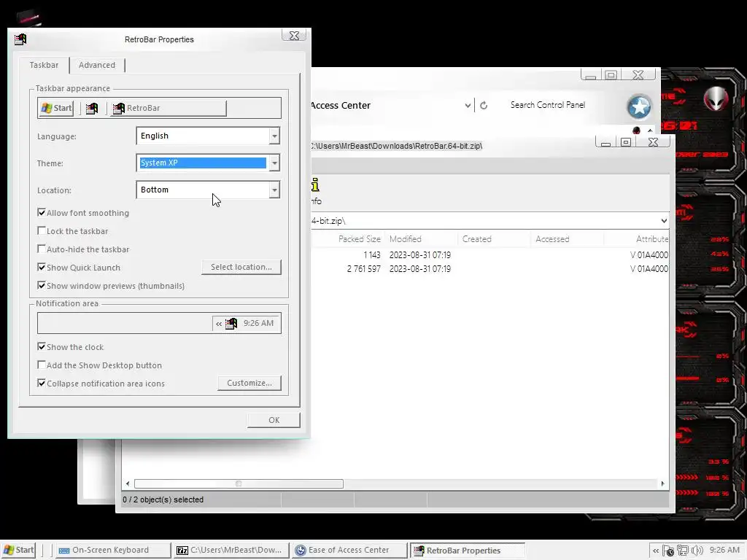The width and height of the screenshot is (747, 560).
Task: Click the horizontal scrollbar thumb in 7-Zip
Action: coord(239,484)
